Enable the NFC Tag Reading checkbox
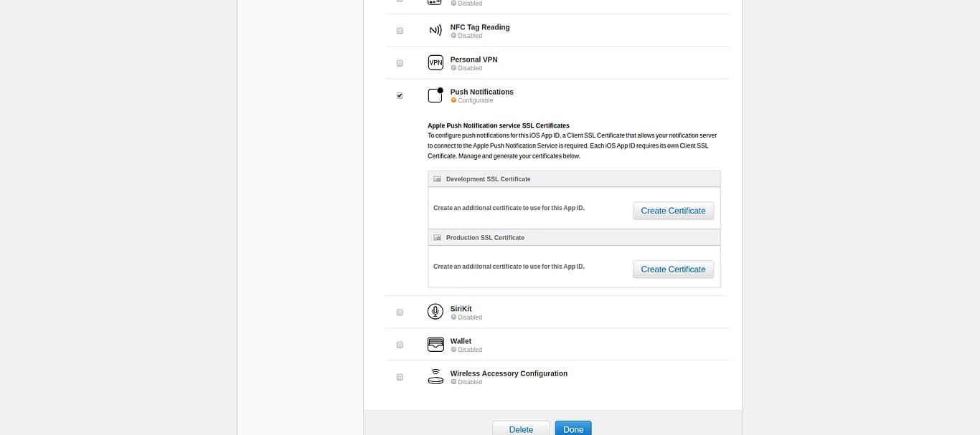The image size is (980, 435). pyautogui.click(x=400, y=30)
